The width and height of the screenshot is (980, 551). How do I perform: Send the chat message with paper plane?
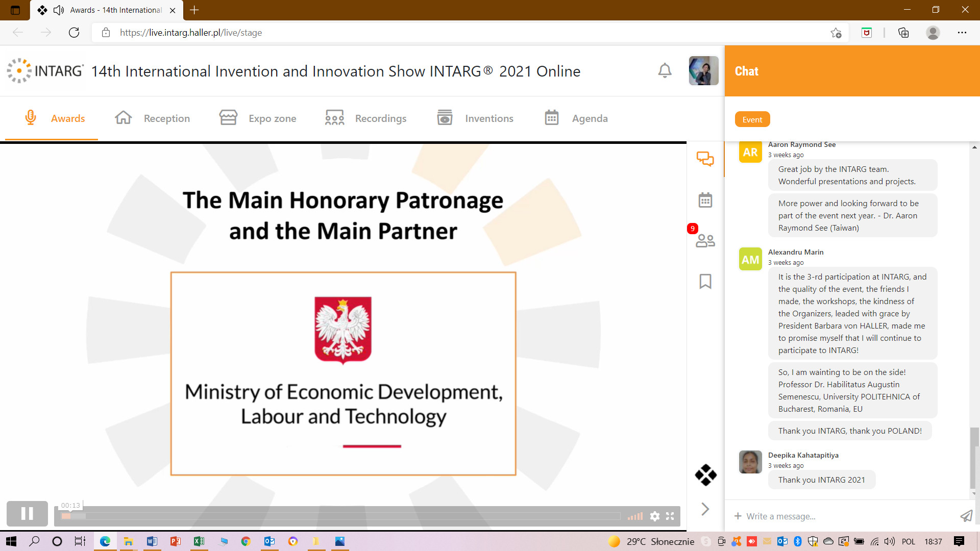[x=966, y=516]
